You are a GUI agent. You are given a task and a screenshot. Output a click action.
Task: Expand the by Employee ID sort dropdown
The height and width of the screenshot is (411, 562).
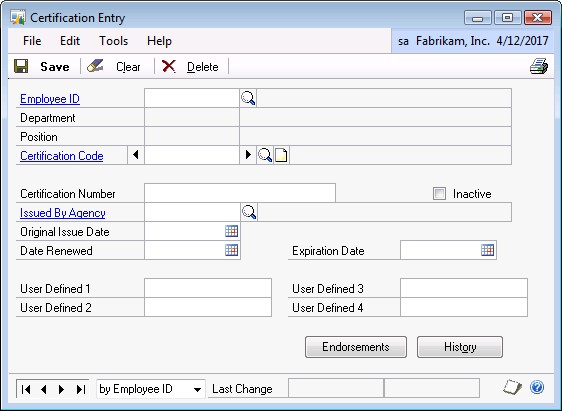197,390
